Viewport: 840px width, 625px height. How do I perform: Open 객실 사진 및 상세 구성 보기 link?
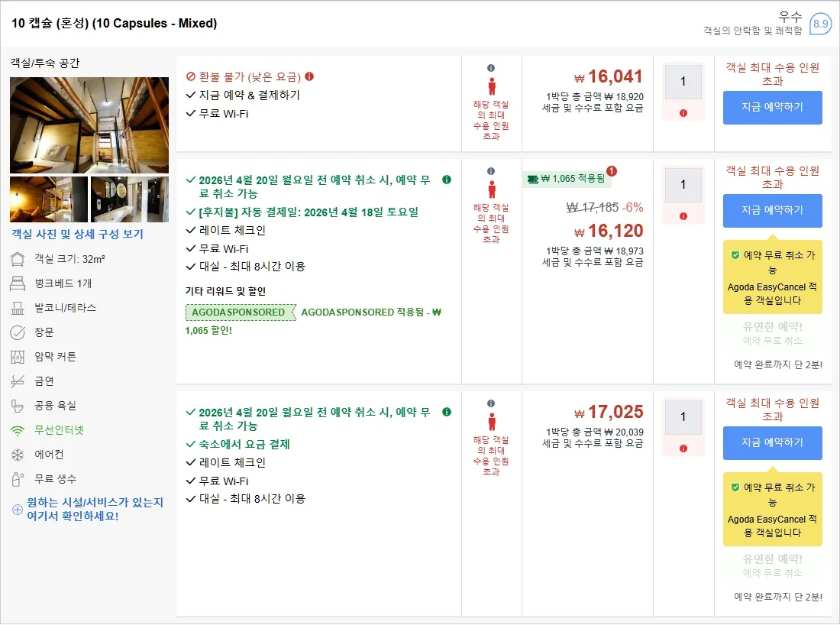[78, 235]
